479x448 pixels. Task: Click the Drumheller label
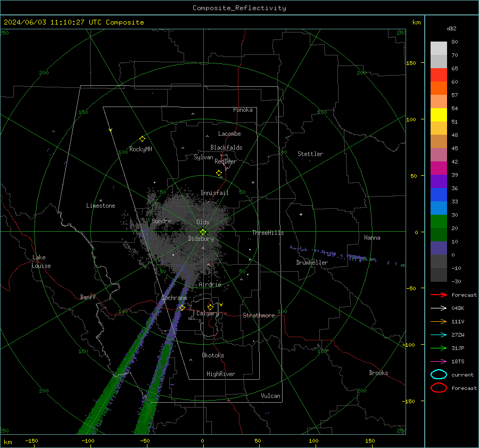click(x=312, y=263)
